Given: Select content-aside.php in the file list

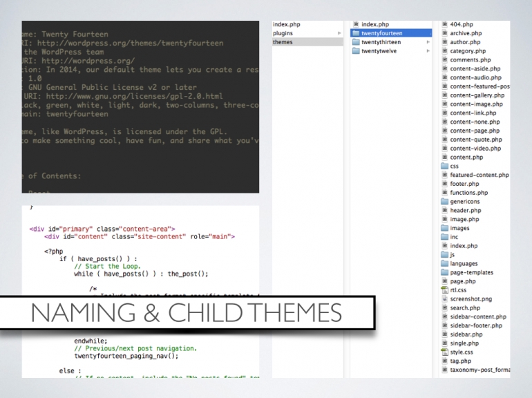Looking at the screenshot, I should (475, 68).
